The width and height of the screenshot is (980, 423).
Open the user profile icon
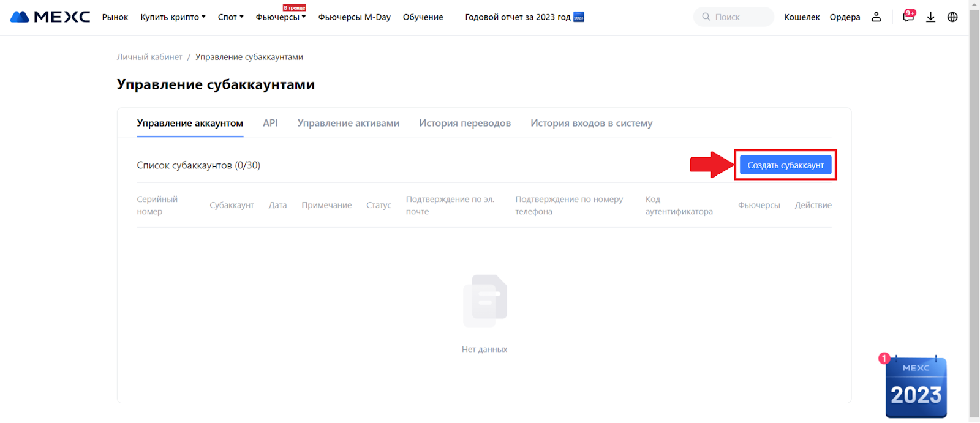pos(876,17)
